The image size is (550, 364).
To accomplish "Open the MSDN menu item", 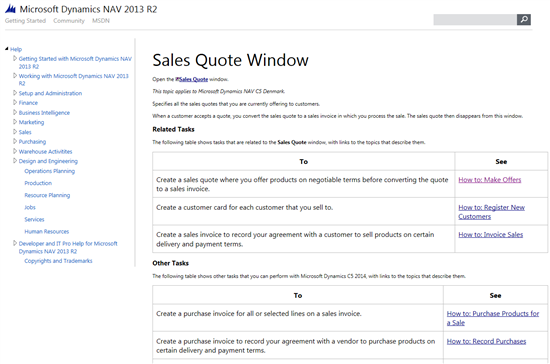I will 101,21.
